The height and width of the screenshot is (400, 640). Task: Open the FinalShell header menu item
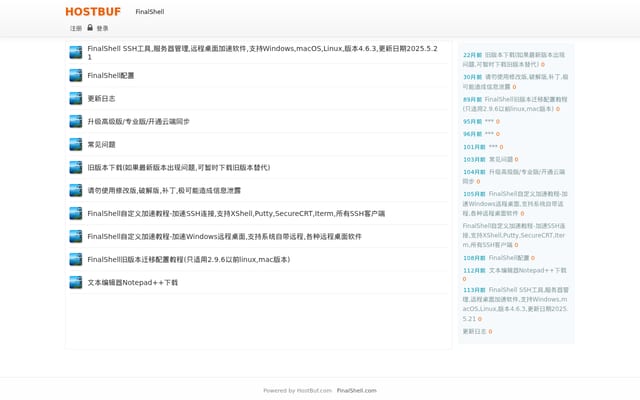[x=150, y=12]
